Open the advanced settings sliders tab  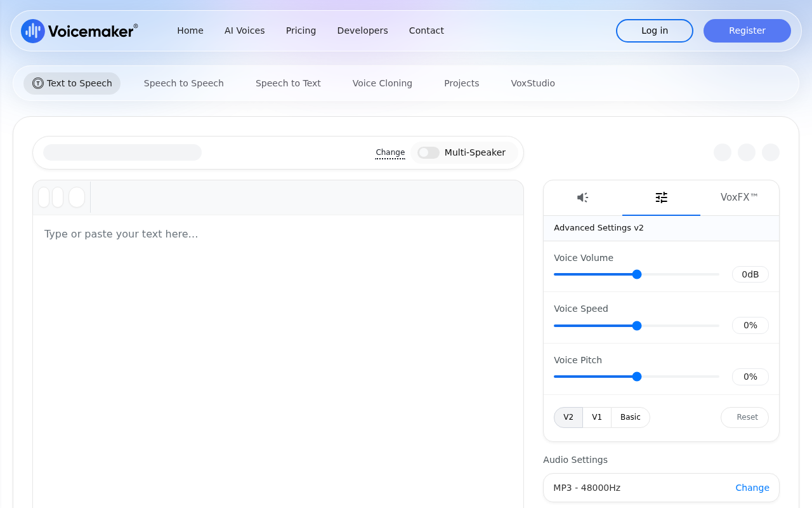(x=662, y=197)
